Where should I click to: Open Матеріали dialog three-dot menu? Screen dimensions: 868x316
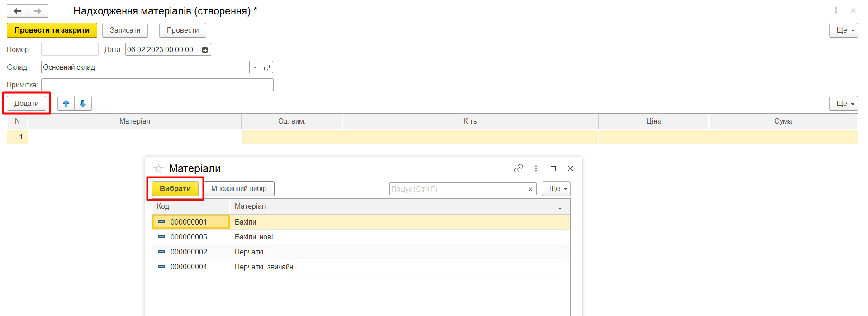point(536,168)
